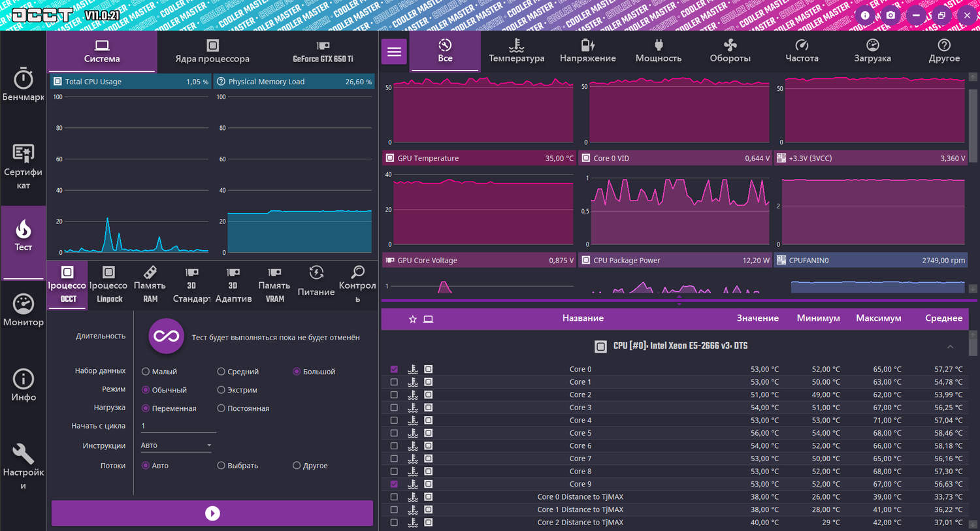The image size is (980, 531).
Task: Show the Обороты fan speed tab
Action: [x=730, y=51]
